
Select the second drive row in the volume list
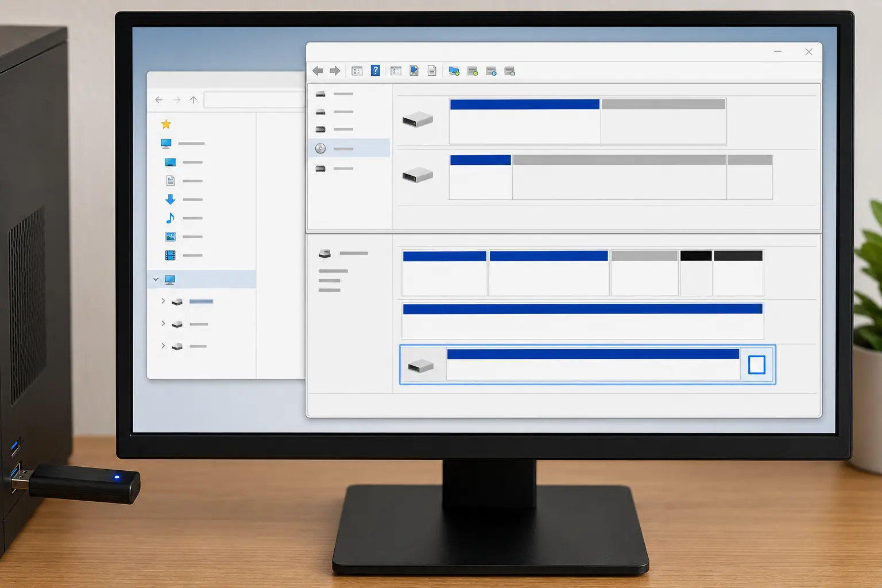pyautogui.click(x=349, y=112)
